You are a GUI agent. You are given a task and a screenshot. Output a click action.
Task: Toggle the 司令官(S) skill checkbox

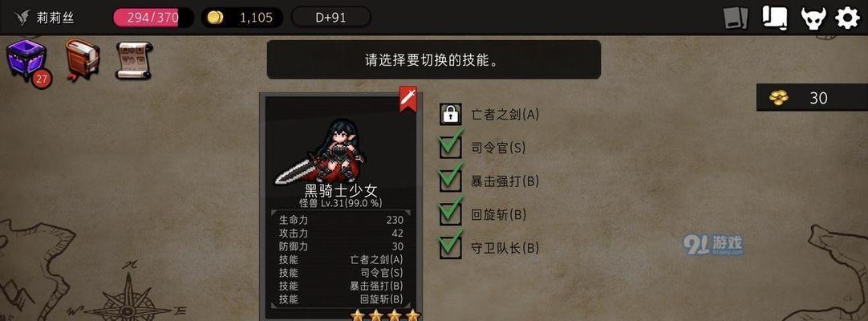click(451, 145)
